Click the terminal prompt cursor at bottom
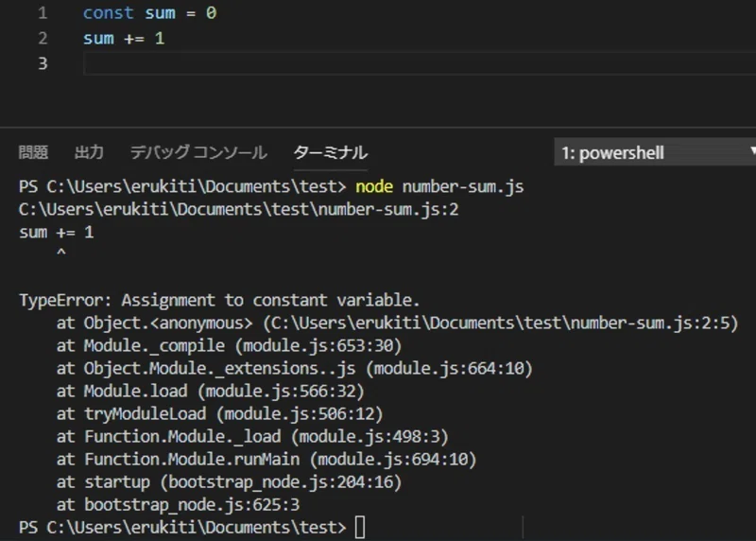756x541 pixels. [360, 527]
